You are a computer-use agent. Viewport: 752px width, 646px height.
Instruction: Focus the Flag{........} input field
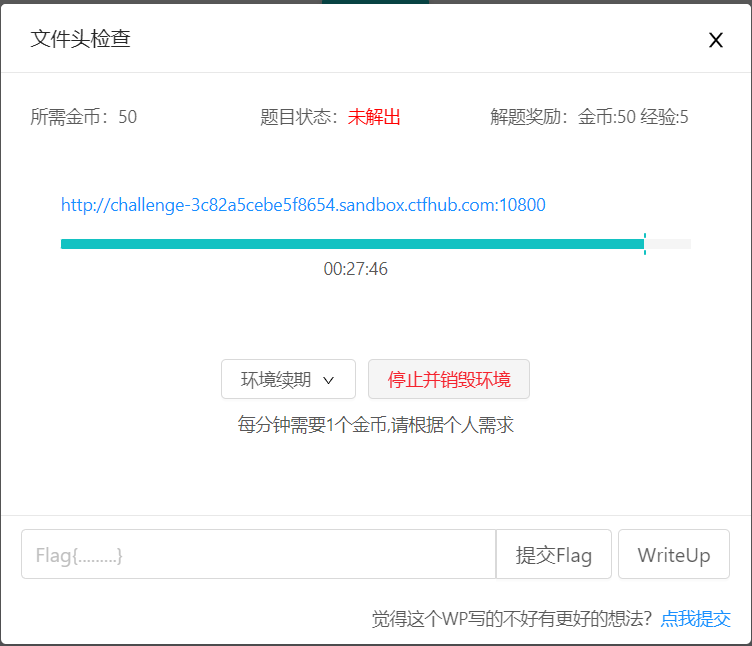(258, 555)
